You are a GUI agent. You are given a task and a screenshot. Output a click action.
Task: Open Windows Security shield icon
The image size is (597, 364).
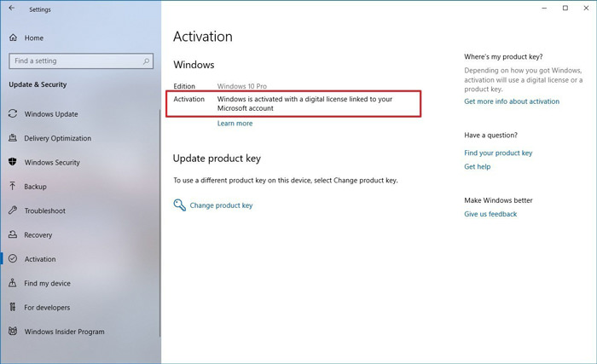pos(14,162)
